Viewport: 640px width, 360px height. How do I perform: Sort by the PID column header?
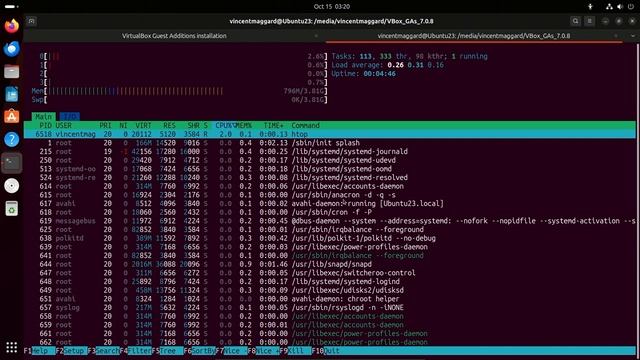click(x=45, y=125)
